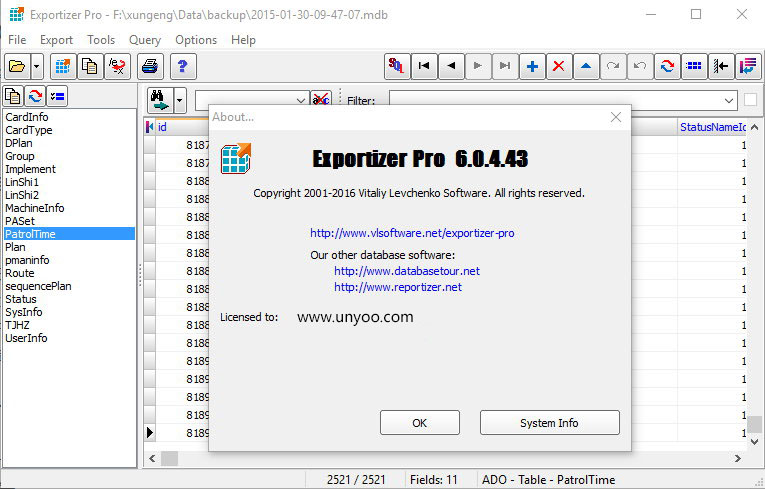This screenshot has width=765, height=489.
Task: Click the undo arrow toolbar icon
Action: [x=640, y=66]
